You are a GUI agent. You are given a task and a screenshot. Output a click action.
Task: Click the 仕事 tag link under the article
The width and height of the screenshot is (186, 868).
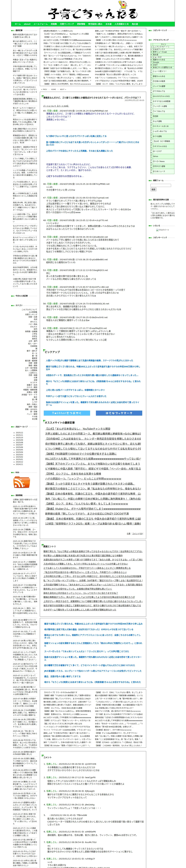tap(128, 534)
